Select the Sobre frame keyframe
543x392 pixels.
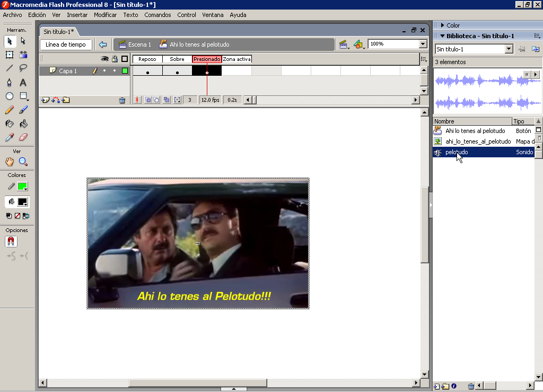[x=177, y=70]
